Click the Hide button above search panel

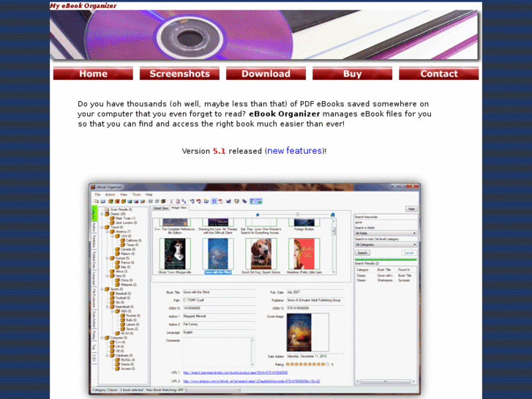click(x=411, y=209)
